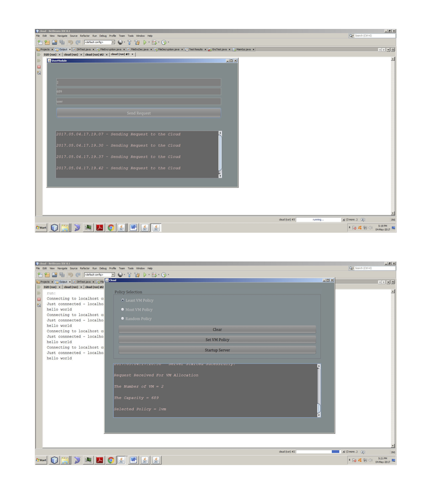This screenshot has width=430, height=504.
Task: Enable the Random Policy radio button
Action: (123, 318)
